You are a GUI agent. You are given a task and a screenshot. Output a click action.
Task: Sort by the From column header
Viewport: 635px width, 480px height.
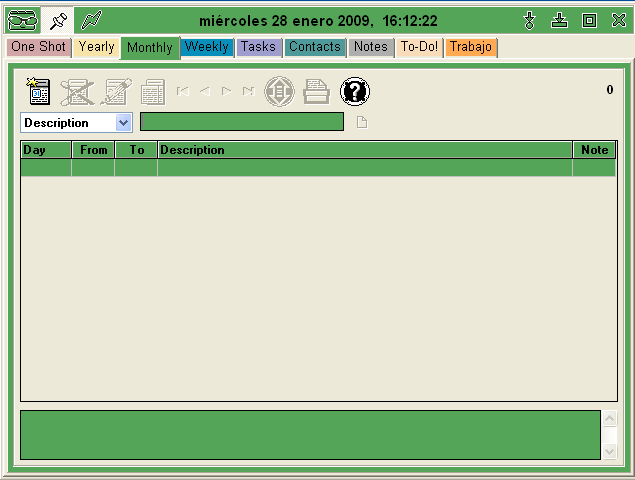coord(93,150)
